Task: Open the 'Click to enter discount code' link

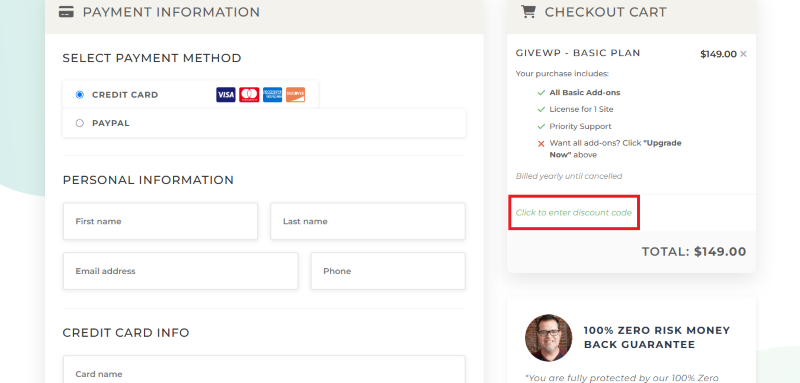Action: 573,213
